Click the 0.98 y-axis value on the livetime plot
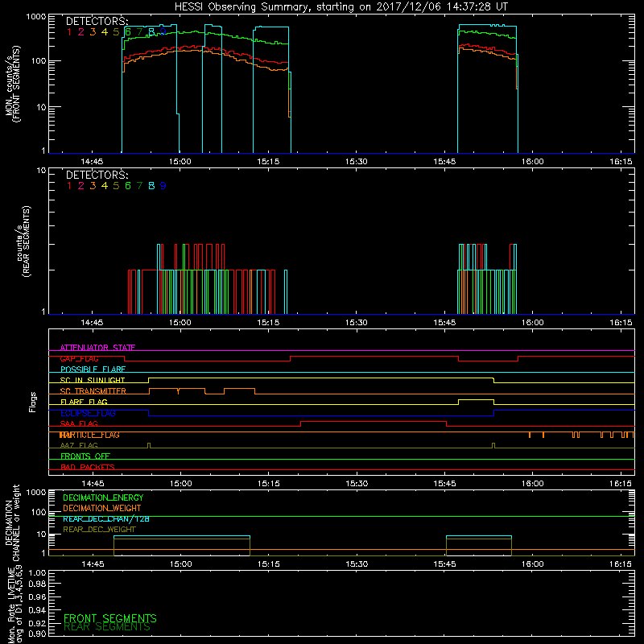Screen dimensions: 644x644 pyautogui.click(x=37, y=583)
